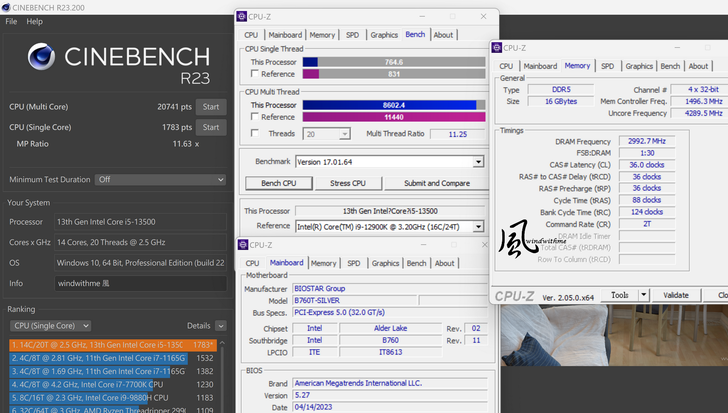Tick the Threads checkbox in Bench tab
The image size is (728, 413).
tap(255, 133)
